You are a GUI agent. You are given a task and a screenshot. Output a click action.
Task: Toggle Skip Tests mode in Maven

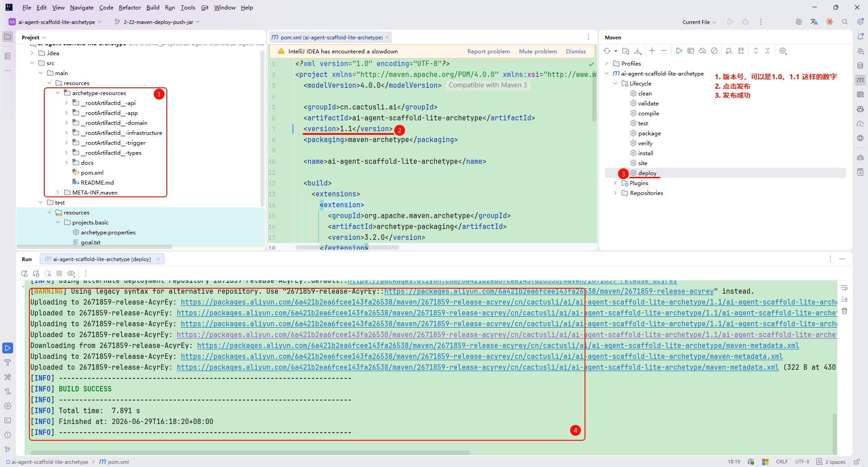[x=714, y=51]
